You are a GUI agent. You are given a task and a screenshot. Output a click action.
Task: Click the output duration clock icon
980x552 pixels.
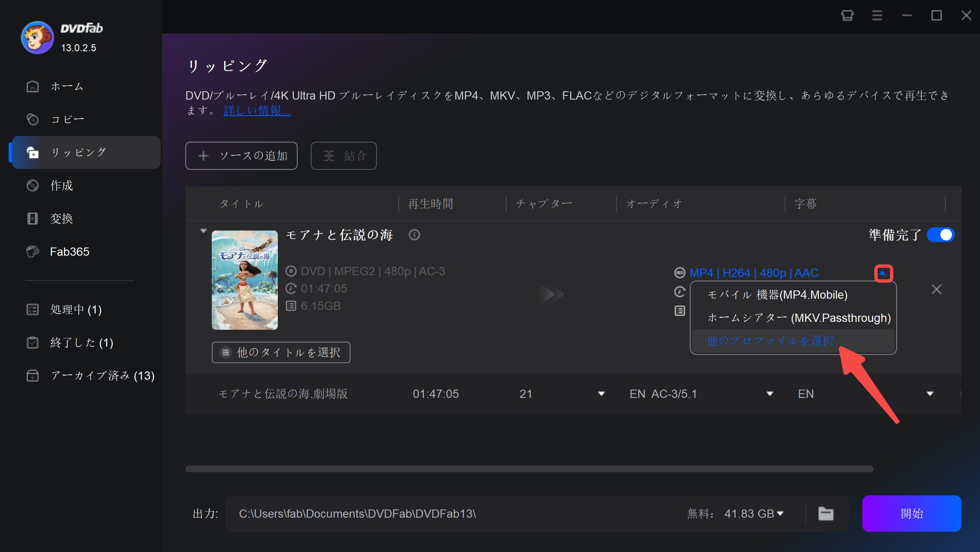(x=679, y=292)
